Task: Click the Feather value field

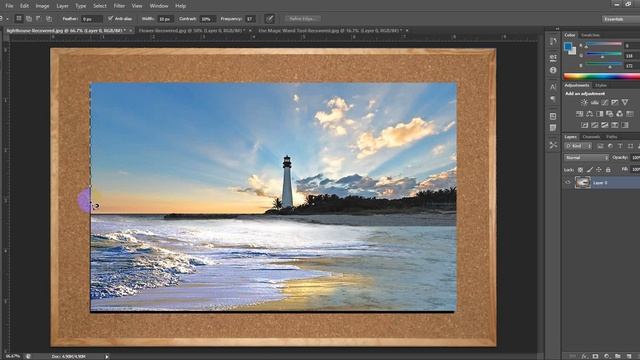Action: (91, 19)
